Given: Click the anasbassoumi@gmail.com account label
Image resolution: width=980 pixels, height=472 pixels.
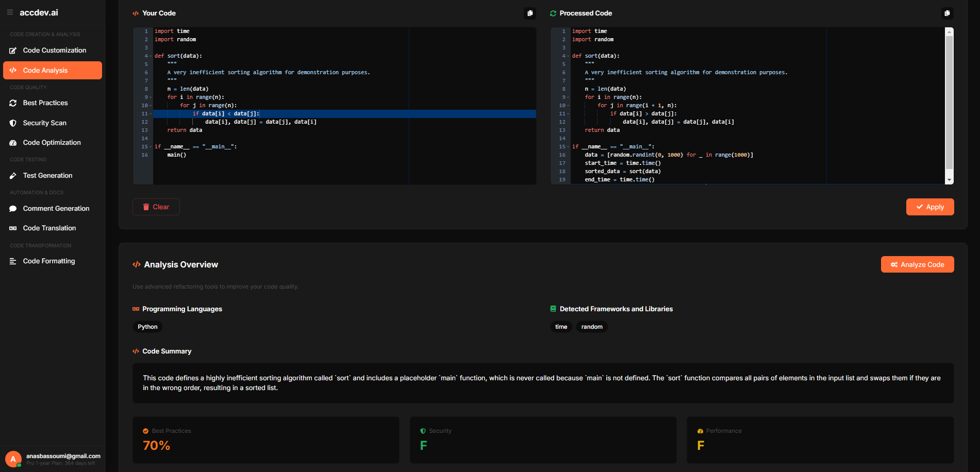Looking at the screenshot, I should tap(63, 456).
